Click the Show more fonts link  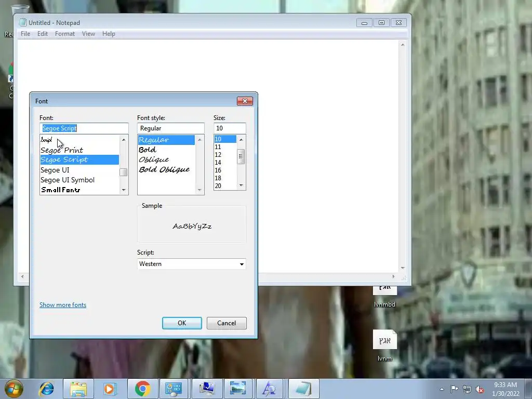(63, 304)
